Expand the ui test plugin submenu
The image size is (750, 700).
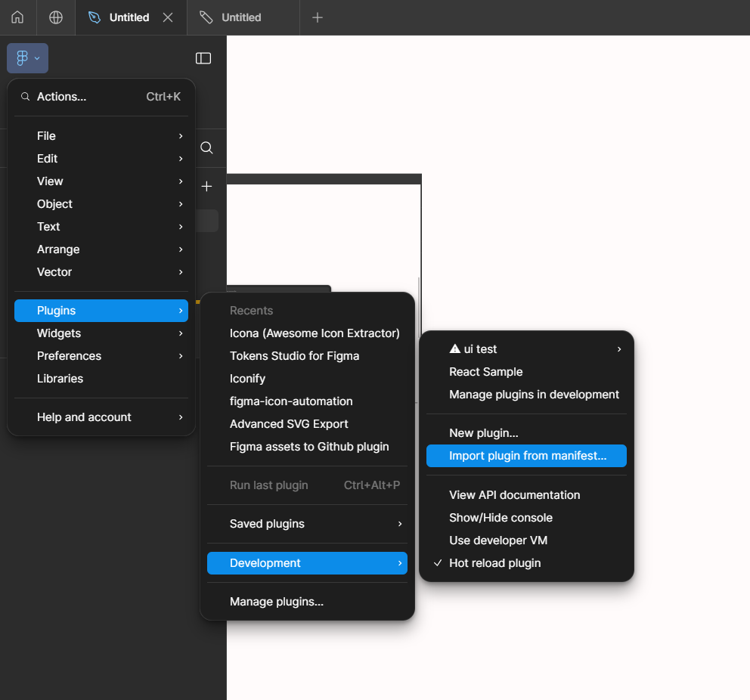(x=526, y=349)
